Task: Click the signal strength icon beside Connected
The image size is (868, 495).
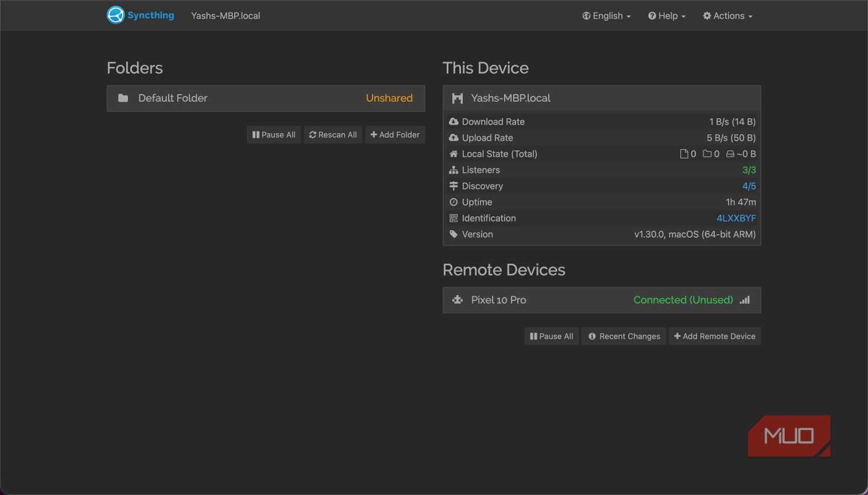Action: click(745, 300)
